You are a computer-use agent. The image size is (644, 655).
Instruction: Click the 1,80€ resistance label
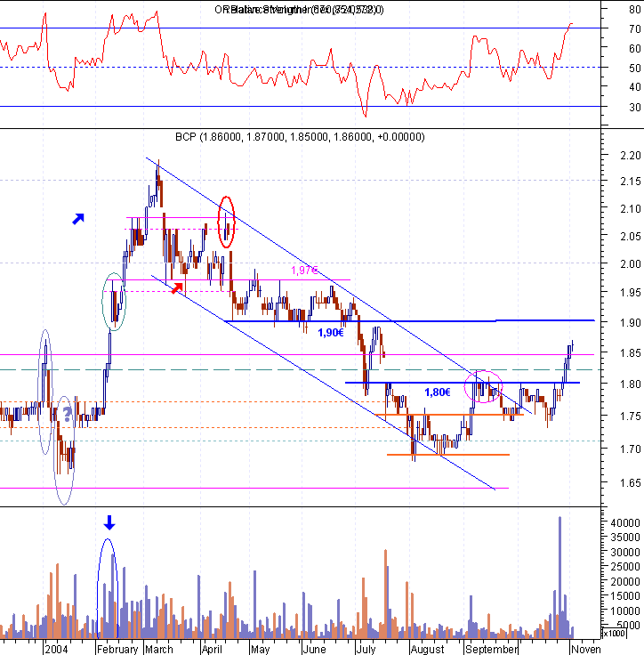438,392
